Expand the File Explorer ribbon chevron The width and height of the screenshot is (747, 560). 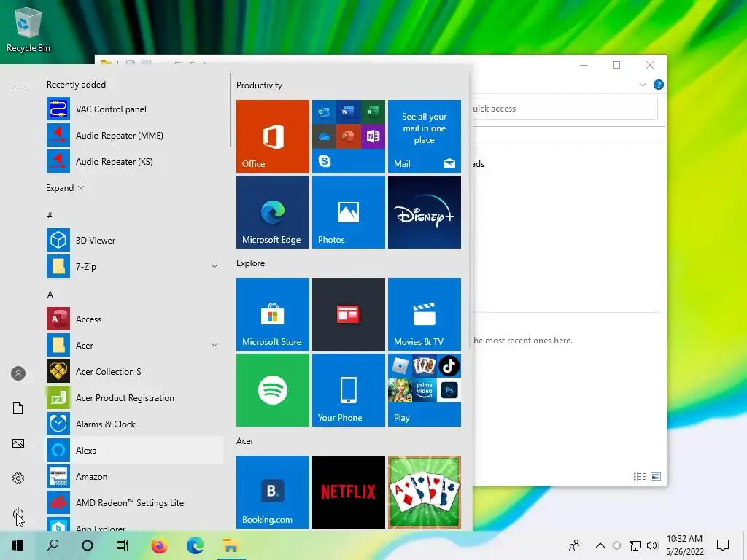point(642,85)
